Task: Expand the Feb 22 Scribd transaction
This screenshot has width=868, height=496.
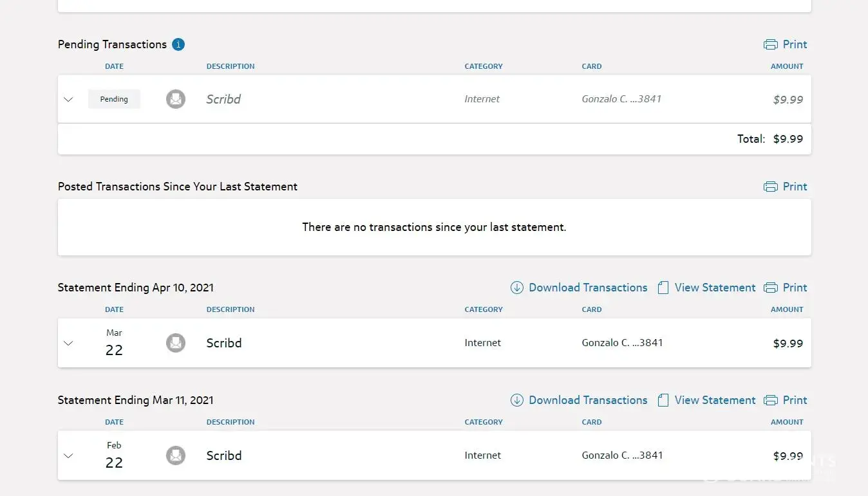Action: 68,455
